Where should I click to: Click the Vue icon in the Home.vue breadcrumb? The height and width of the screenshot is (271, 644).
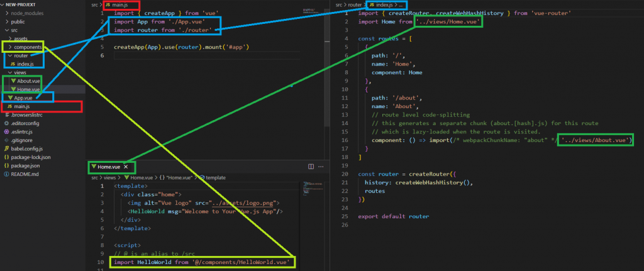(126, 178)
